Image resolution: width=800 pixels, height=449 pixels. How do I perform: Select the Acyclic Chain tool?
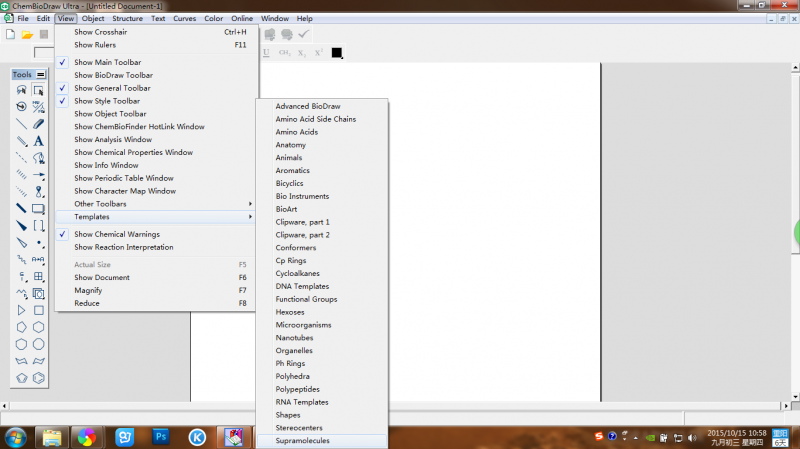coord(21,293)
